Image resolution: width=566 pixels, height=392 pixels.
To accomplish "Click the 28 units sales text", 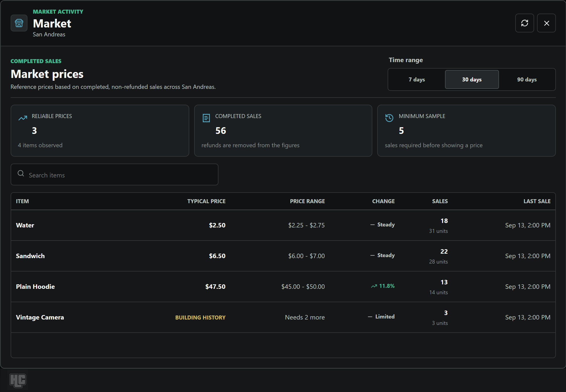I will click(x=438, y=262).
